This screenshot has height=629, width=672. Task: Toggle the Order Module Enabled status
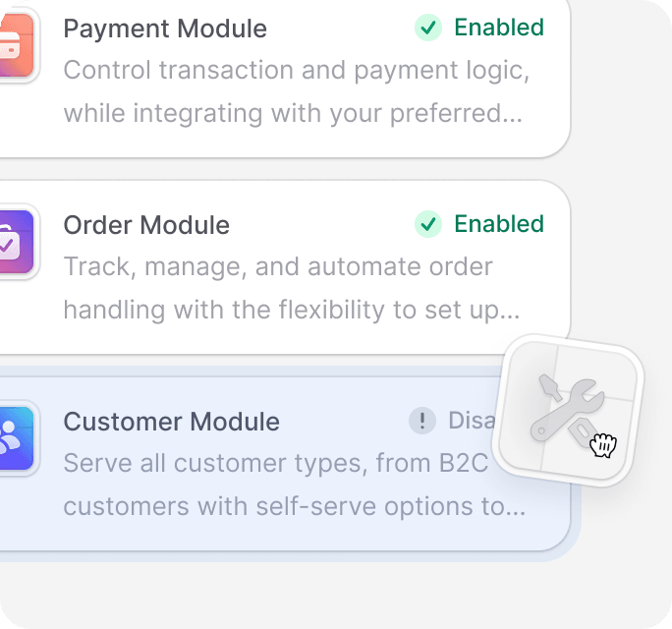[x=479, y=224]
